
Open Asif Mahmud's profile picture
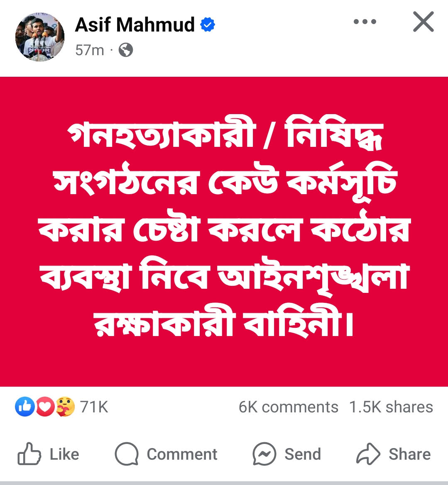pos(40,37)
